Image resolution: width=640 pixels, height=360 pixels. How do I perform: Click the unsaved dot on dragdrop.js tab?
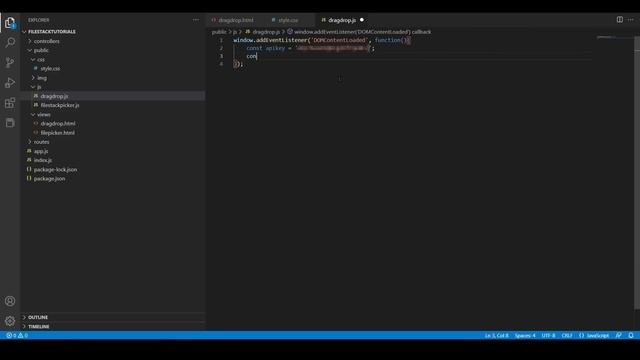click(x=362, y=20)
